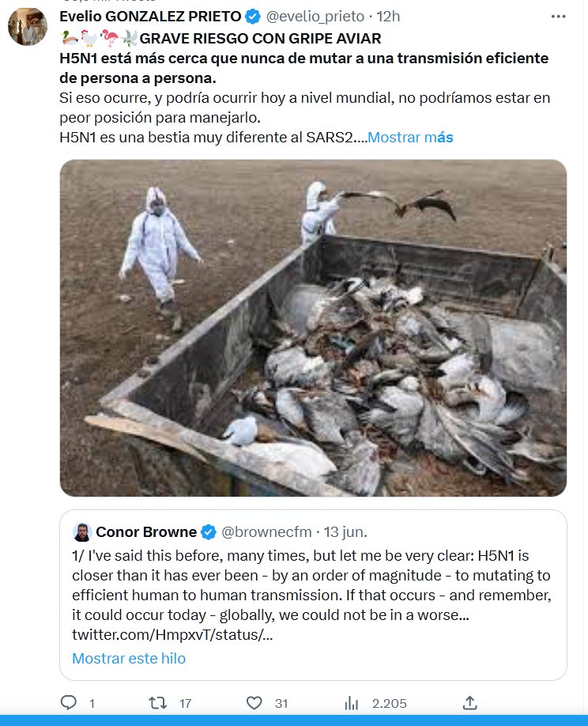Click the retweet arrows icon
Screen dimensions: 588x726
160,702
